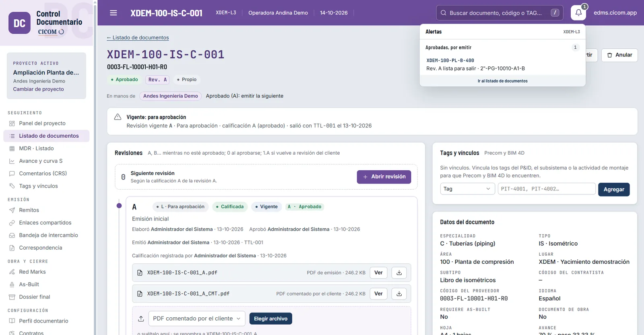Click the file icon of XDEM-100-IS-C-001_A_CMT.pdf
644x335 pixels.
(x=140, y=294)
